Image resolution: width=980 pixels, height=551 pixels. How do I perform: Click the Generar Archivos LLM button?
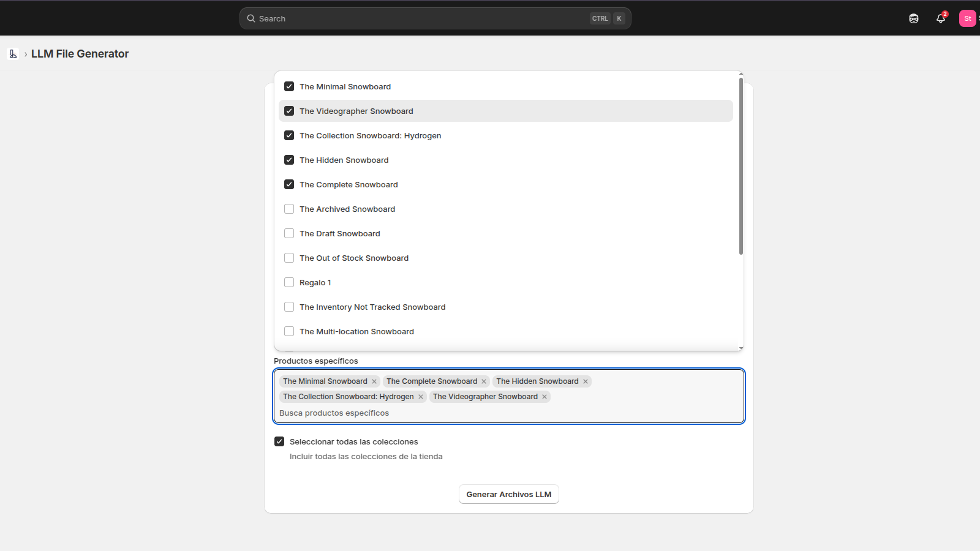point(508,494)
